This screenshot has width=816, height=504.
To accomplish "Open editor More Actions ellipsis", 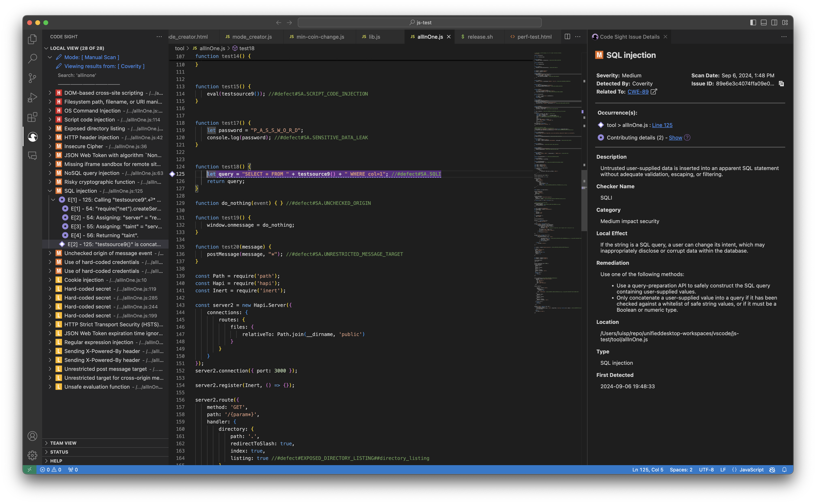I will click(578, 37).
